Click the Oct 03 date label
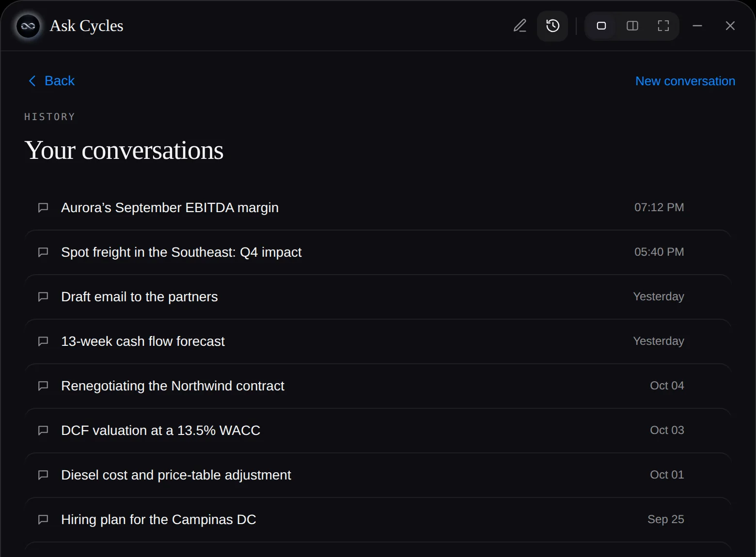 click(667, 430)
